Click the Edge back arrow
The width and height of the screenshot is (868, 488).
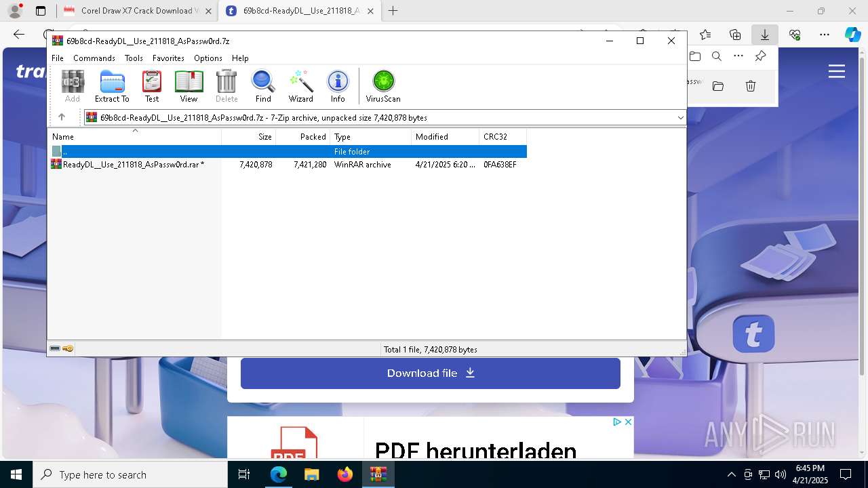click(x=19, y=35)
